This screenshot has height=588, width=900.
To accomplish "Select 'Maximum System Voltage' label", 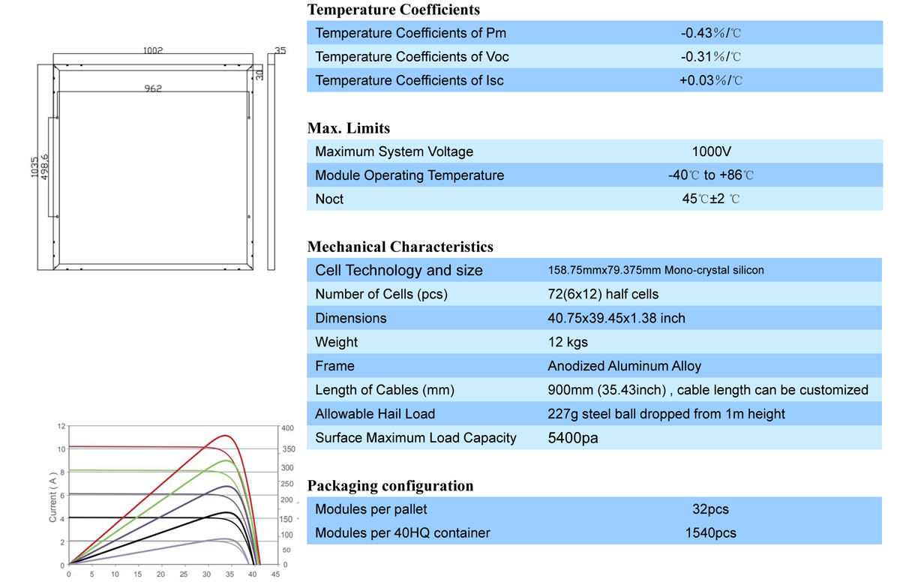I will click(x=394, y=151).
